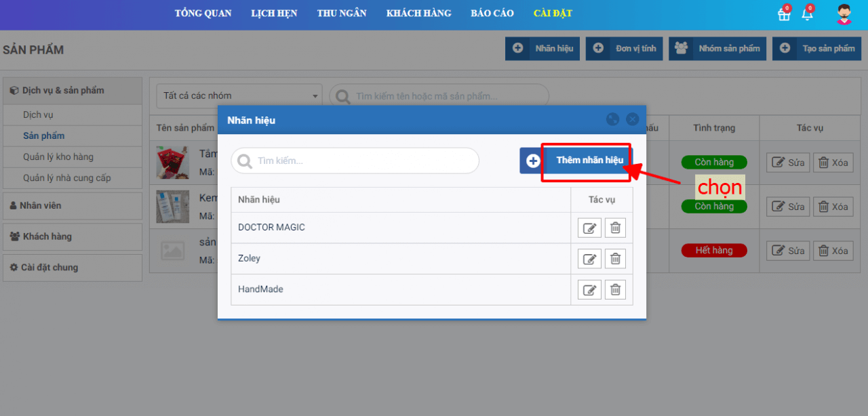Screen dimensions: 868x416
Task: Expand the 'Nhân viên' sidebar section
Action: pyautogui.click(x=73, y=205)
